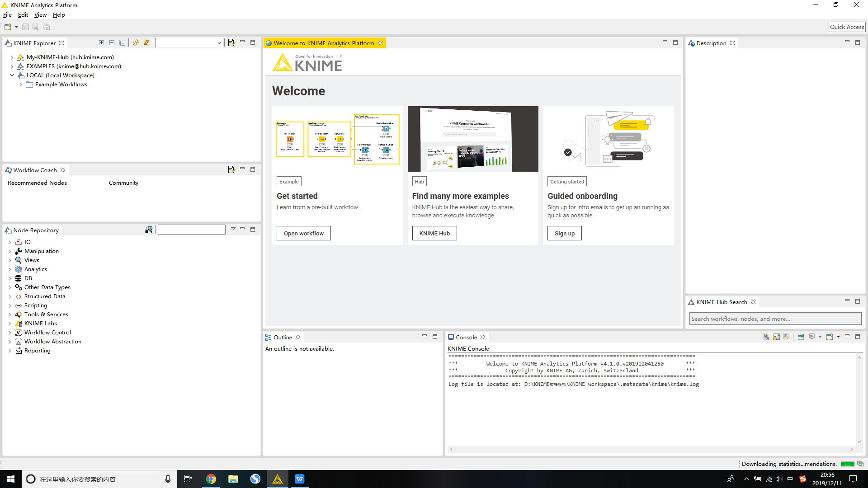Open the Workflow Coach preferences icon

[231, 170]
